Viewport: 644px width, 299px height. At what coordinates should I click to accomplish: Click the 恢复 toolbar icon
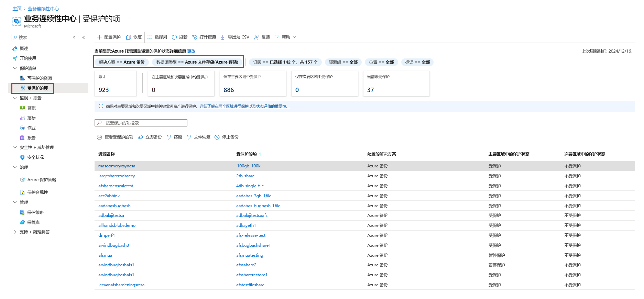coord(129,37)
